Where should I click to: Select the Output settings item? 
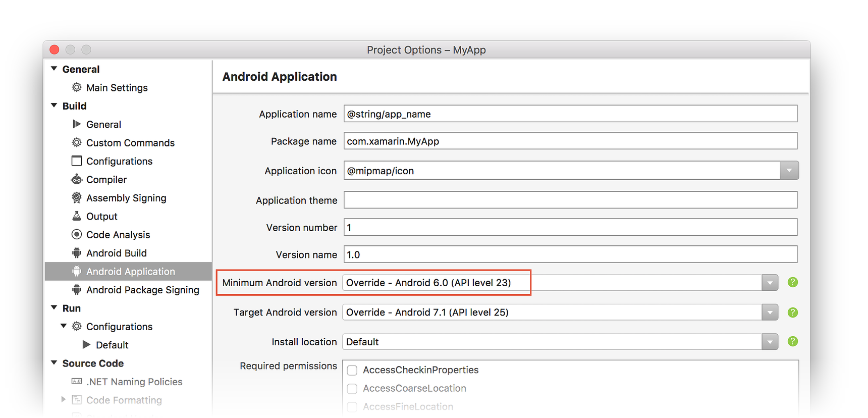pos(102,217)
